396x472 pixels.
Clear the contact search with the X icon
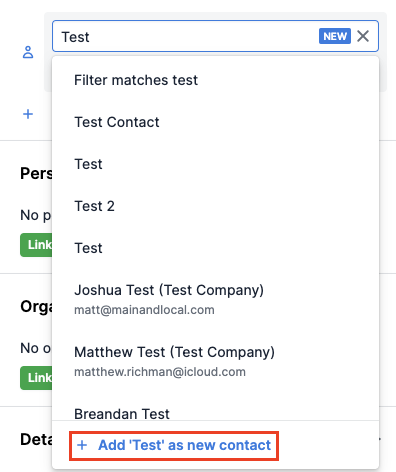(x=363, y=36)
